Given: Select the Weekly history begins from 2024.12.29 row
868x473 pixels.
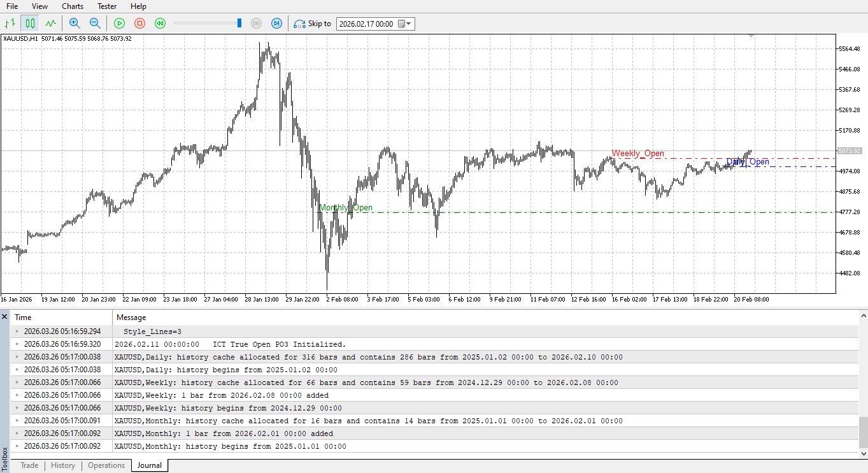Looking at the screenshot, I should pyautogui.click(x=434, y=408).
